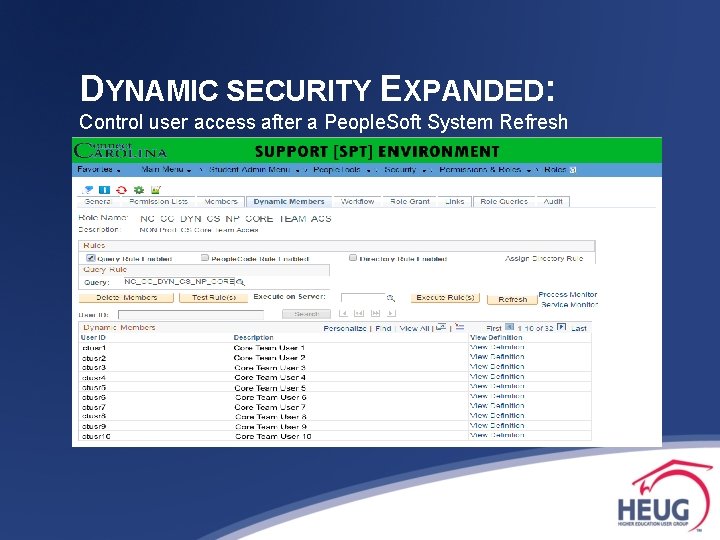Click the green gear icon
Viewport: 720px width, 540px height.
click(139, 190)
